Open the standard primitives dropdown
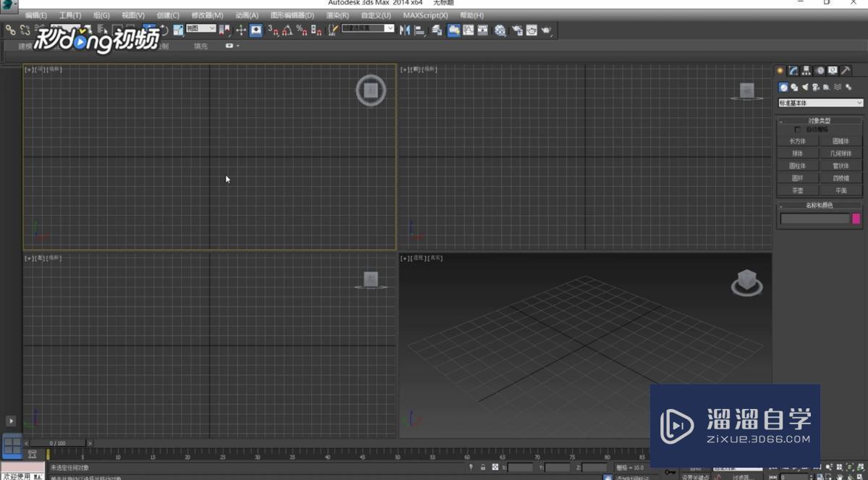868x480 pixels. (x=820, y=102)
